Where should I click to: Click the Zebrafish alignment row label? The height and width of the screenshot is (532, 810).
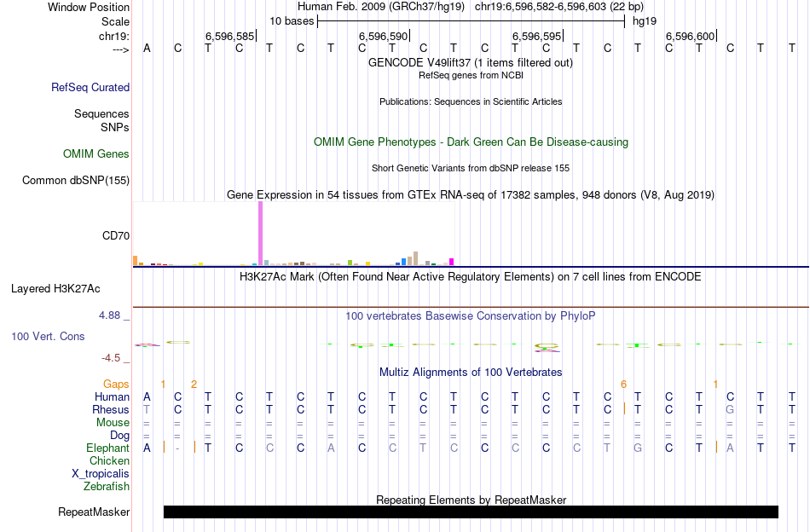(x=107, y=487)
